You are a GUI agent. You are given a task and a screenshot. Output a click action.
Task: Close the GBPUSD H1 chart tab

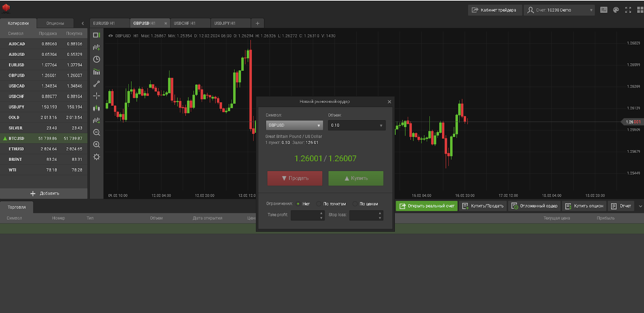click(165, 23)
